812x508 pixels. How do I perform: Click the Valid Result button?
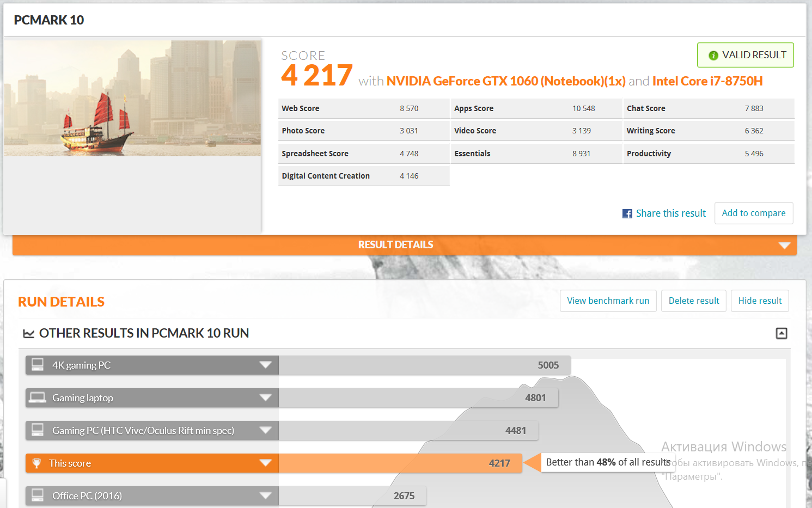point(745,55)
